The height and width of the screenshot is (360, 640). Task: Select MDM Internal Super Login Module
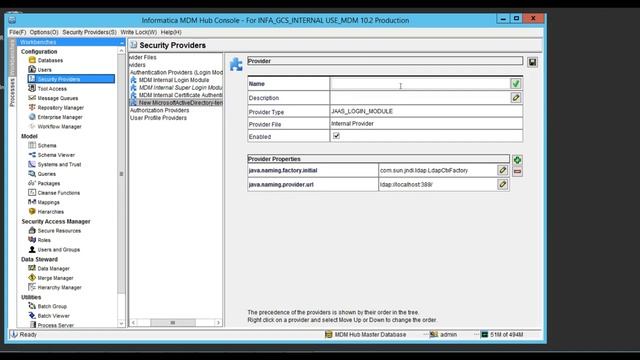[180, 87]
